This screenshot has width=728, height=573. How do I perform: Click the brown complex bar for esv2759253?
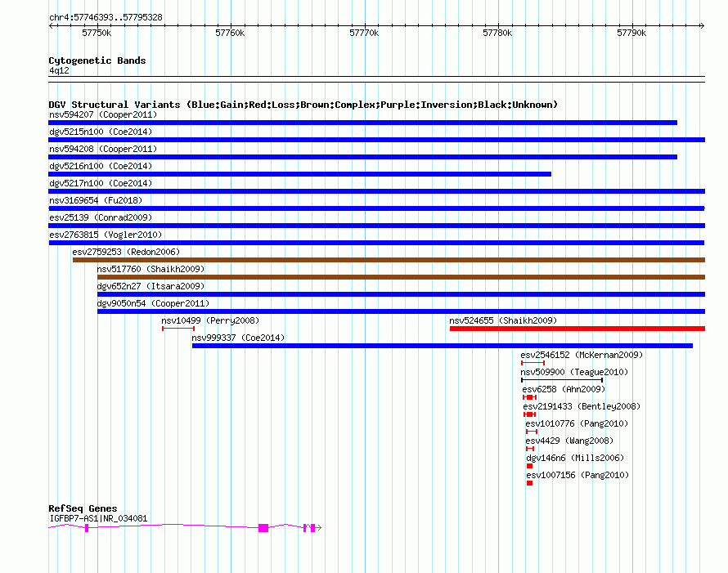[389, 260]
